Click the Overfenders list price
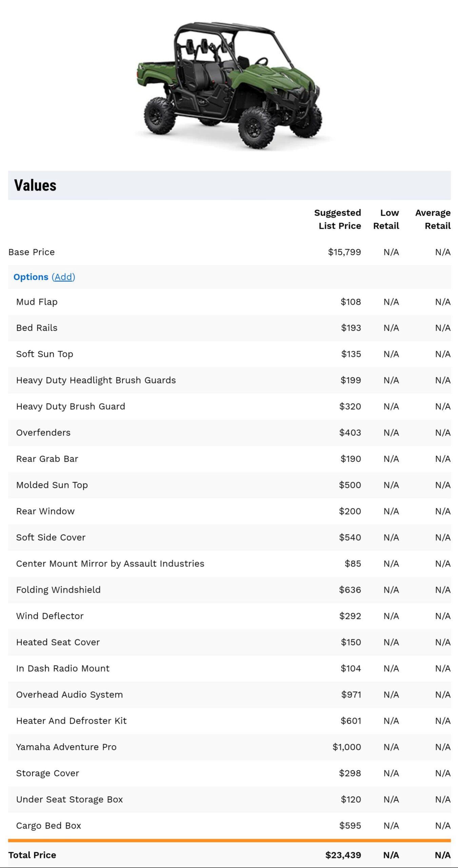This screenshot has width=458, height=868. coord(351,432)
